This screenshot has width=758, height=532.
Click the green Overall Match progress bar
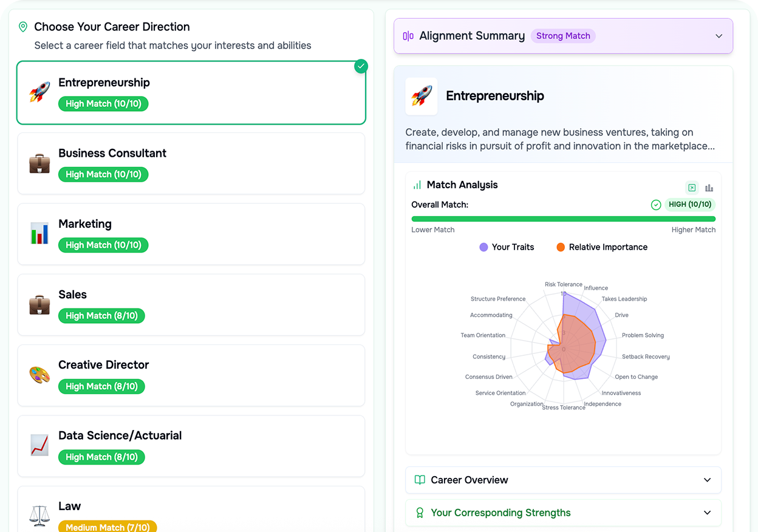(x=563, y=219)
